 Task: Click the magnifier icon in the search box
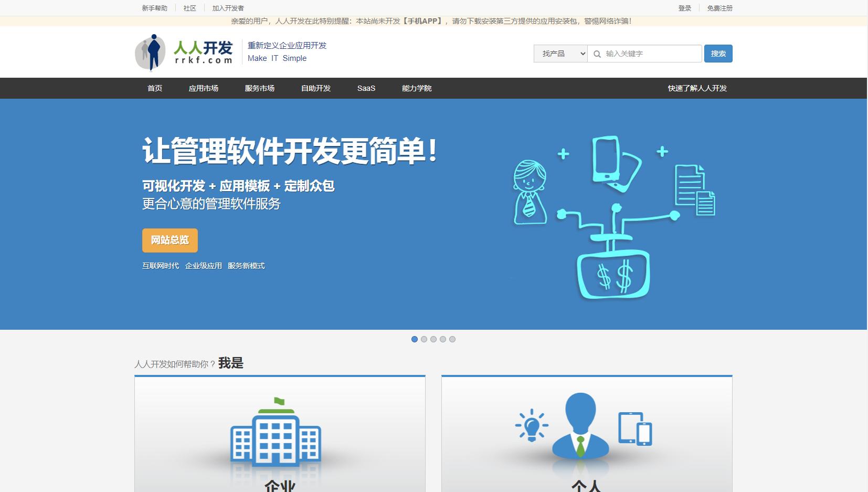point(597,54)
